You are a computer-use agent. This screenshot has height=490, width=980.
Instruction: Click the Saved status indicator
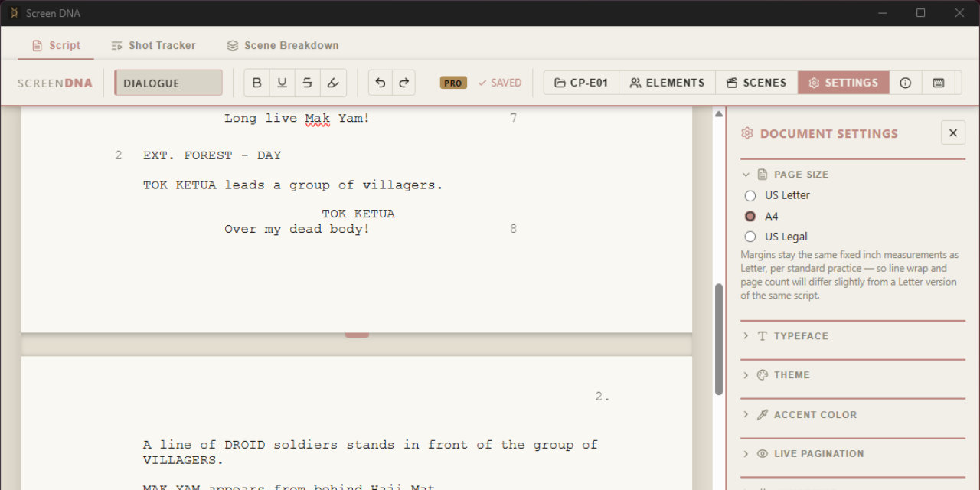tap(499, 83)
